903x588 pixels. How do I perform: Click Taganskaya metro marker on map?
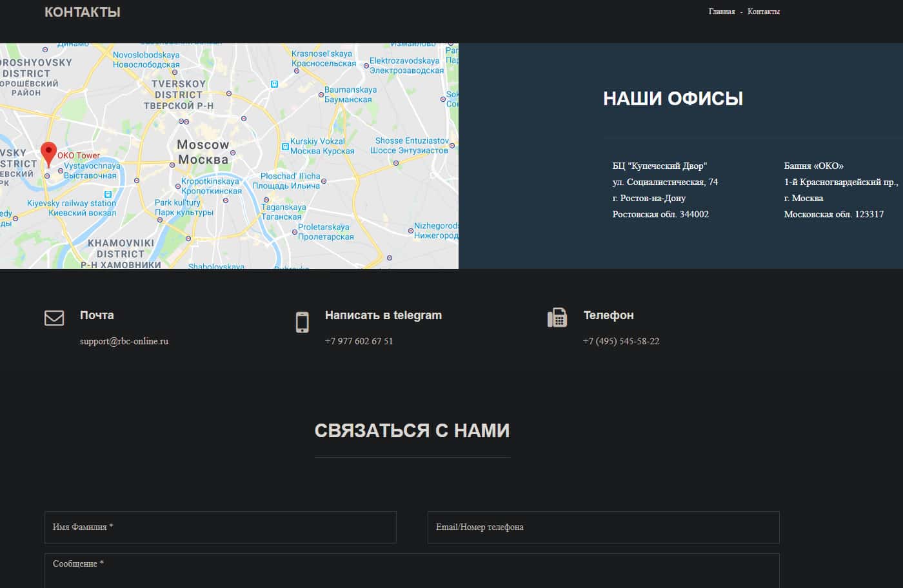coord(265,200)
